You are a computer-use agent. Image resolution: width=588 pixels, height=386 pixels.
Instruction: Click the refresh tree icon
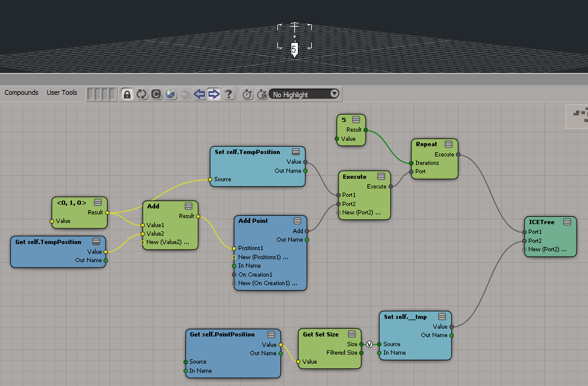pyautogui.click(x=141, y=94)
